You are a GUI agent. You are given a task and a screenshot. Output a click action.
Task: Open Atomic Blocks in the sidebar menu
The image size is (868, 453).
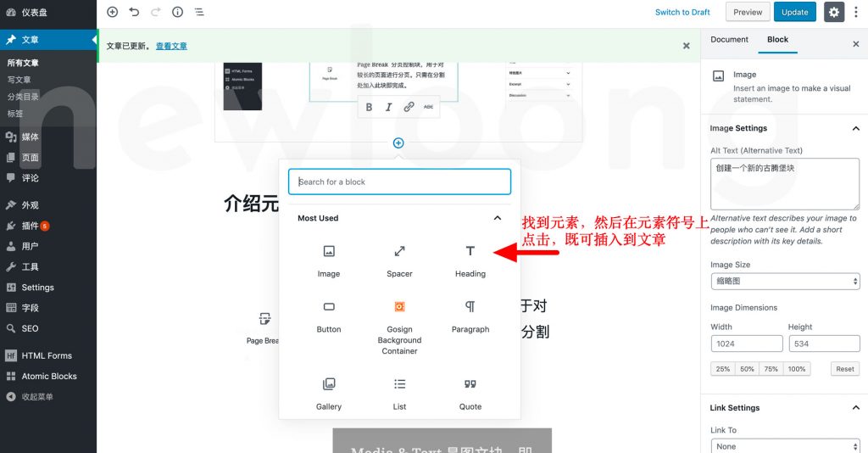coord(49,376)
